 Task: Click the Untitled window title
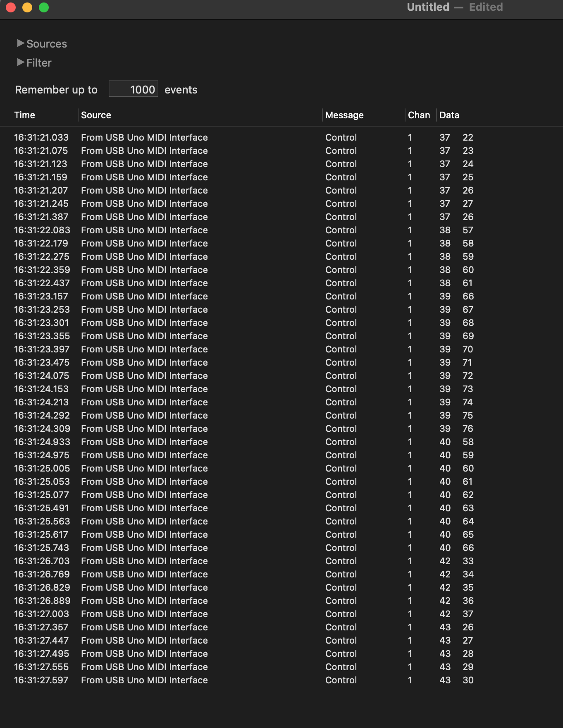[428, 7]
